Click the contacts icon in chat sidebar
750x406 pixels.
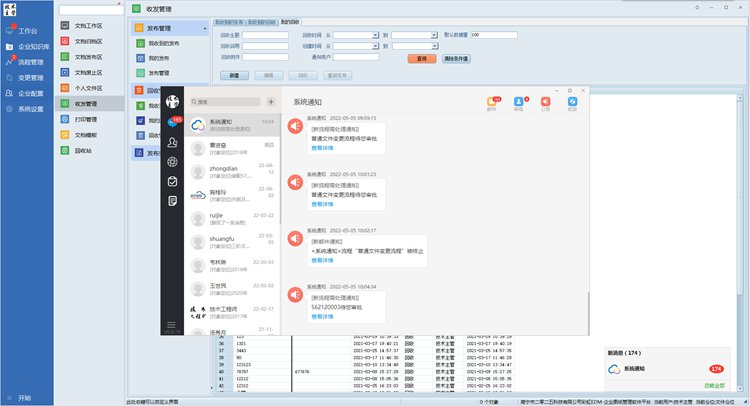pos(172,142)
